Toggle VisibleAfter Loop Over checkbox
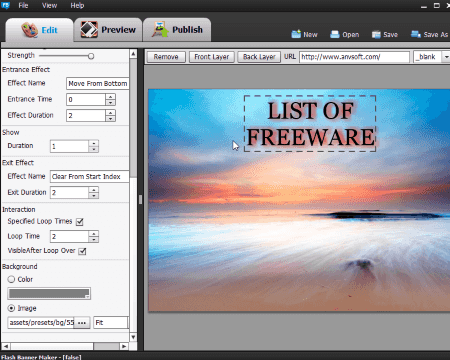Screen dimensions: 450x360 click(82, 251)
